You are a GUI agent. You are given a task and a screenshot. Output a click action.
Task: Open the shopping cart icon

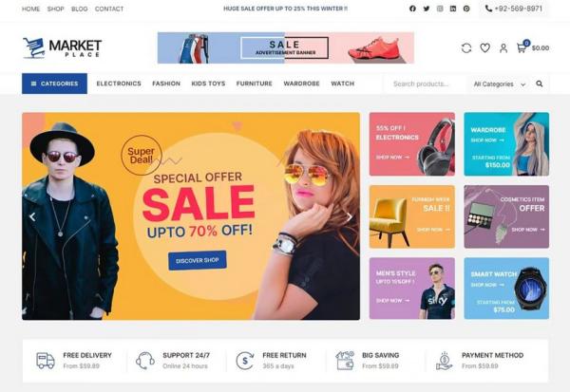[522, 47]
